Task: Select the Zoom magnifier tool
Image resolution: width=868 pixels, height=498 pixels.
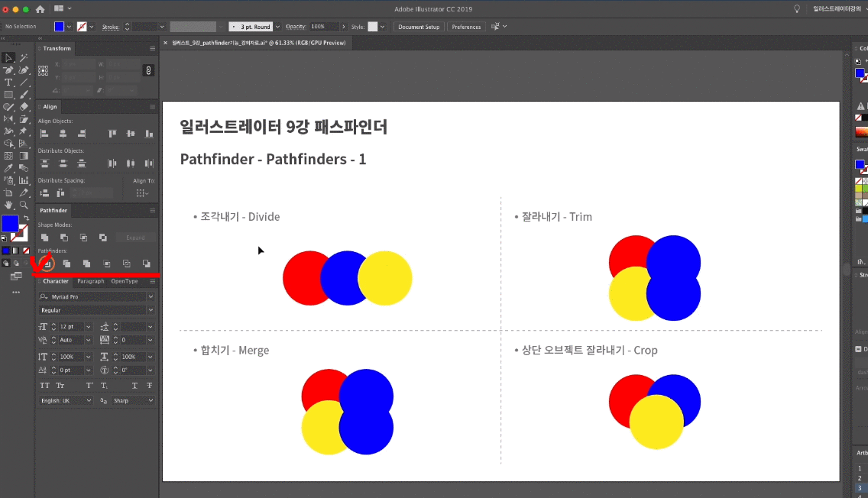Action: (24, 205)
